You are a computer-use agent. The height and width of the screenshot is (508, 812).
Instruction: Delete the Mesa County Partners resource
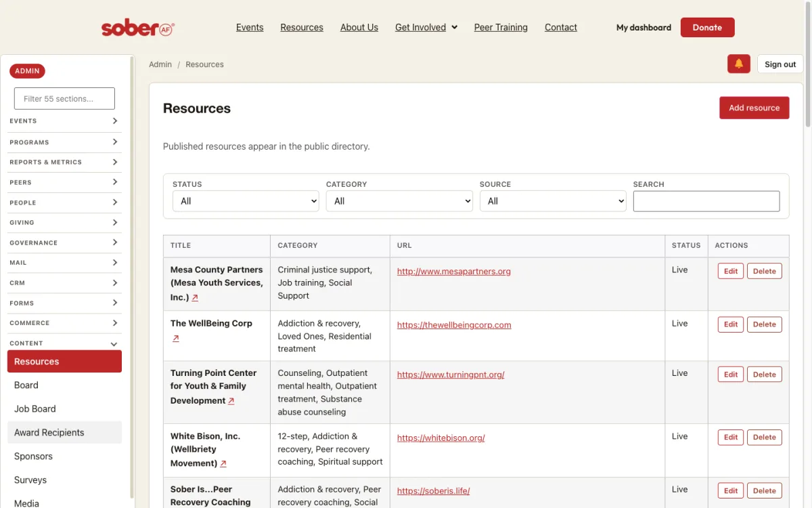[765, 271]
